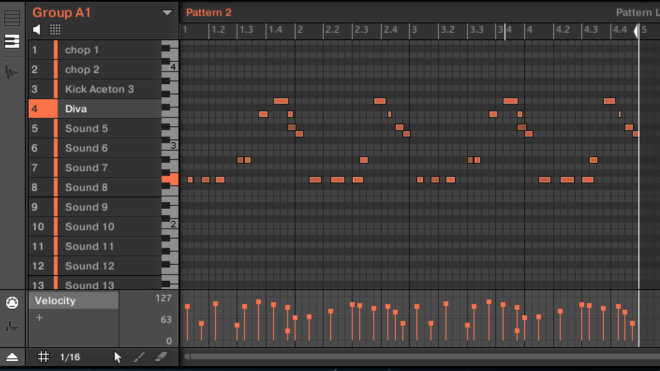Click velocity scale value 127
The width and height of the screenshot is (660, 371).
click(163, 299)
